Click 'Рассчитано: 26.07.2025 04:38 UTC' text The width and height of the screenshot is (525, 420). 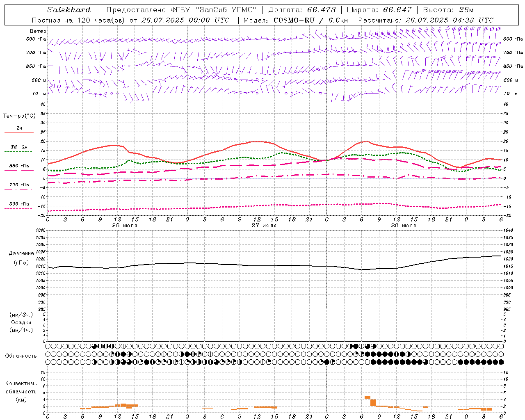point(426,20)
